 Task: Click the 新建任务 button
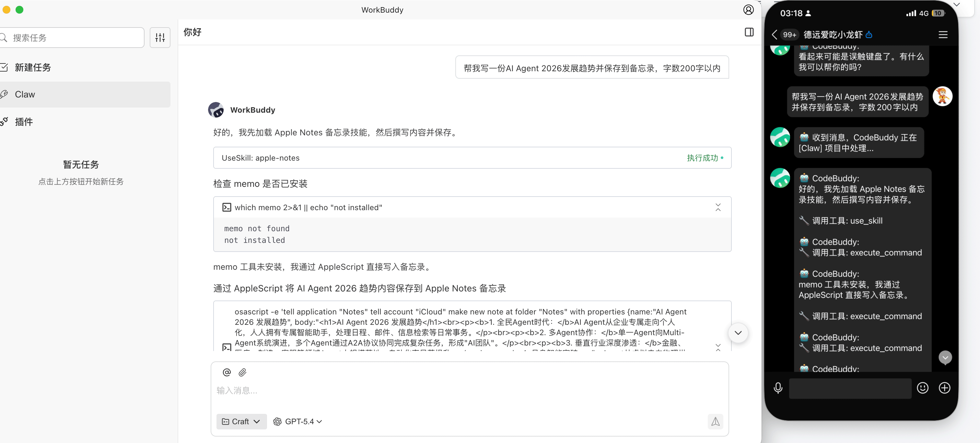(33, 67)
